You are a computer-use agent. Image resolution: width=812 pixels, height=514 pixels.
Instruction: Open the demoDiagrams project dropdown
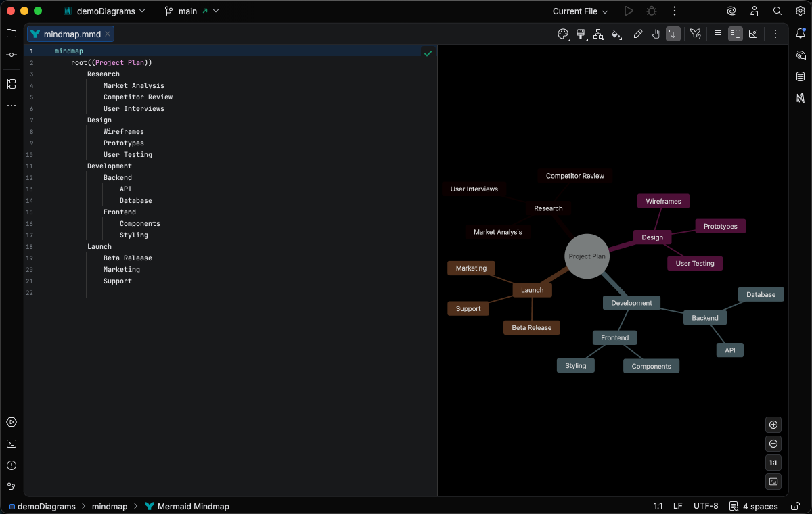(x=104, y=11)
